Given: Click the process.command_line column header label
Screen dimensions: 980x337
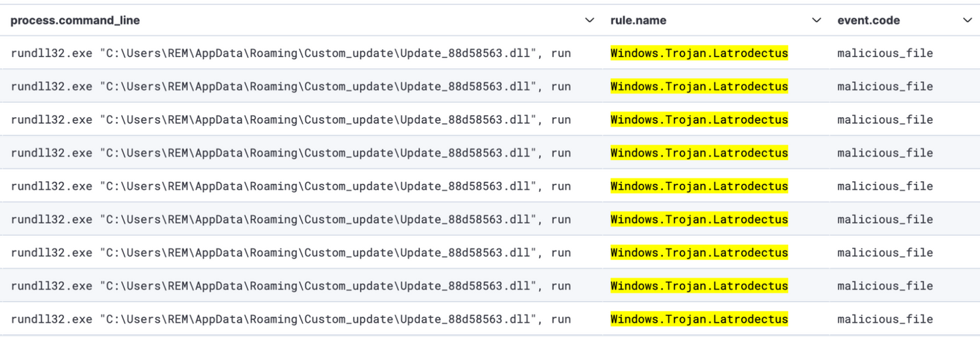Looking at the screenshot, I should click(x=75, y=20).
